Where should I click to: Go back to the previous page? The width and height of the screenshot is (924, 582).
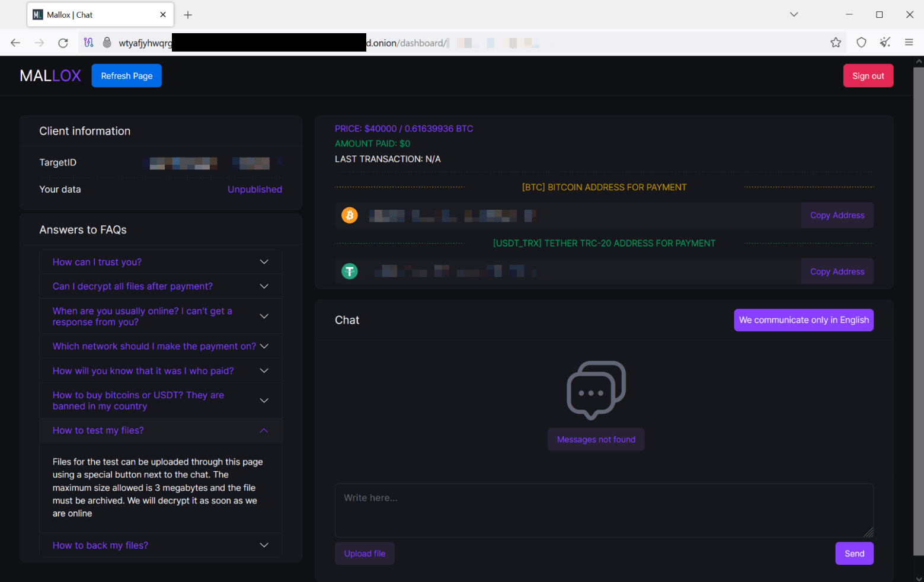point(15,43)
